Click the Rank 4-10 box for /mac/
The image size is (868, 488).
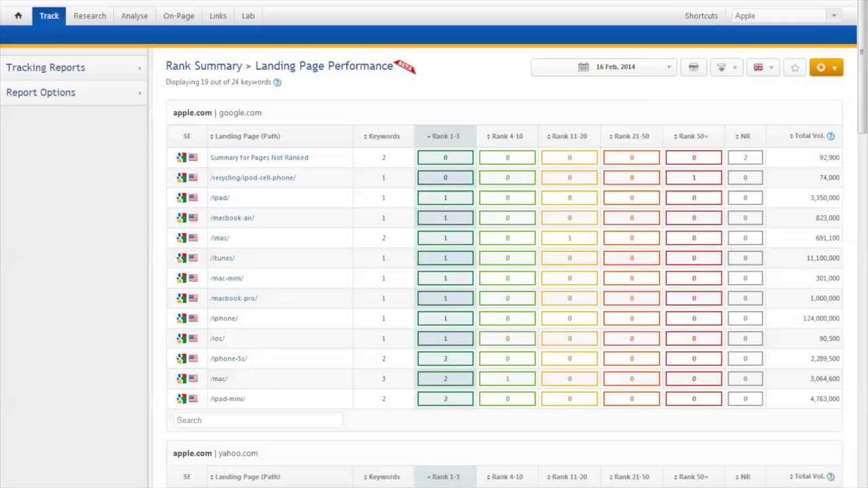pos(507,379)
